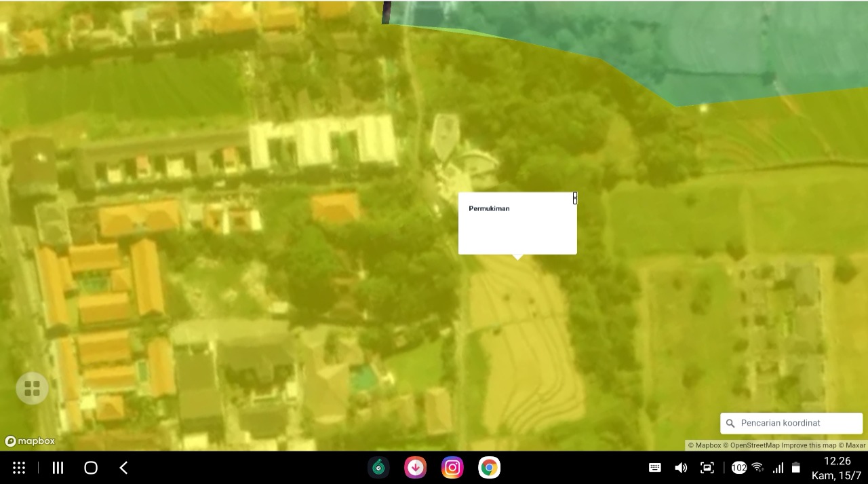
Task: Open the pink download app in taskbar
Action: coord(415,468)
